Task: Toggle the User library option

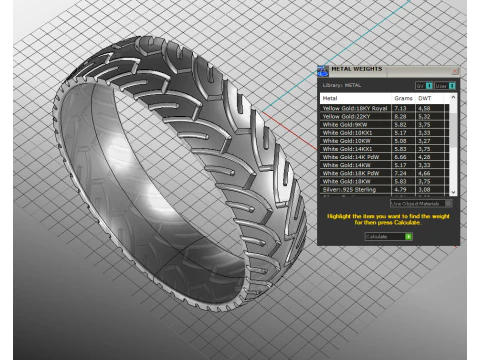Action: click(445, 86)
